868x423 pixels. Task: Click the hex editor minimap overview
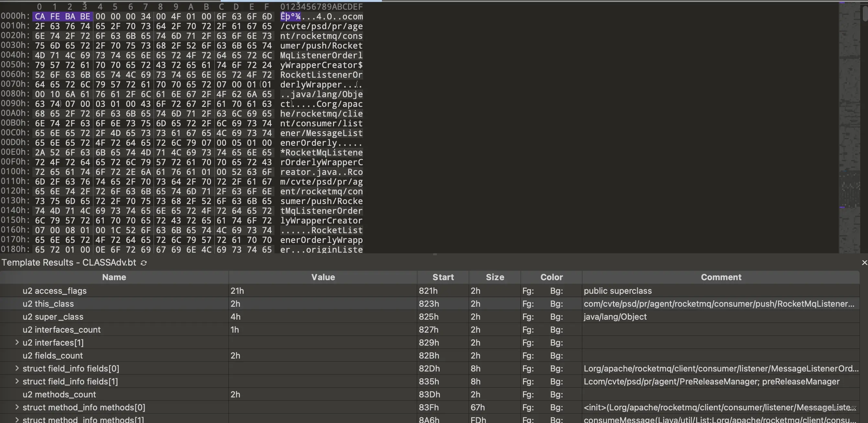click(x=849, y=128)
